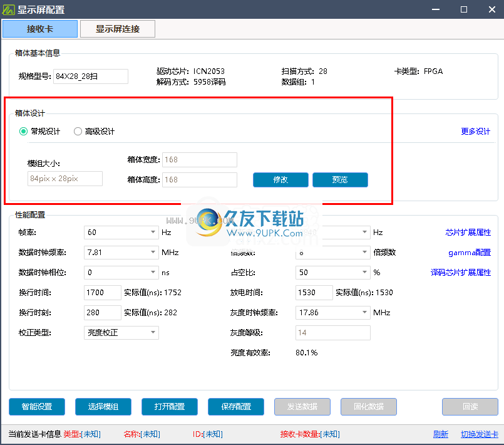Viewport: 504px width, 445px height.
Task: Click the 刷新 link in status bar
Action: 440,434
